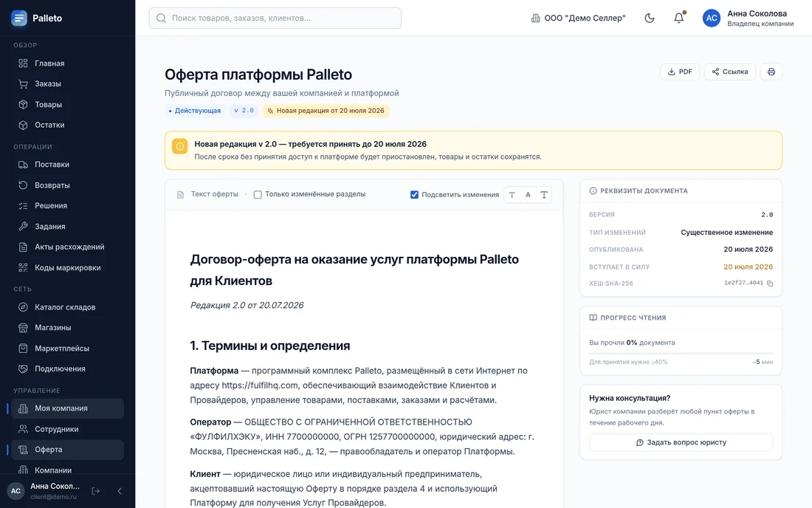The image size is (812, 508).
Task: Open Анна Соколова profile menu
Action: (749, 18)
